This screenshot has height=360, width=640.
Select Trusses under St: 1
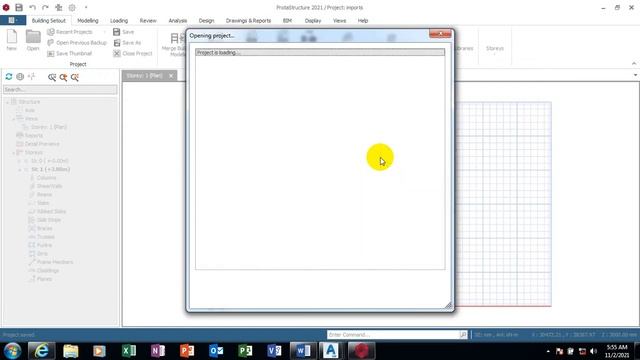coord(46,237)
